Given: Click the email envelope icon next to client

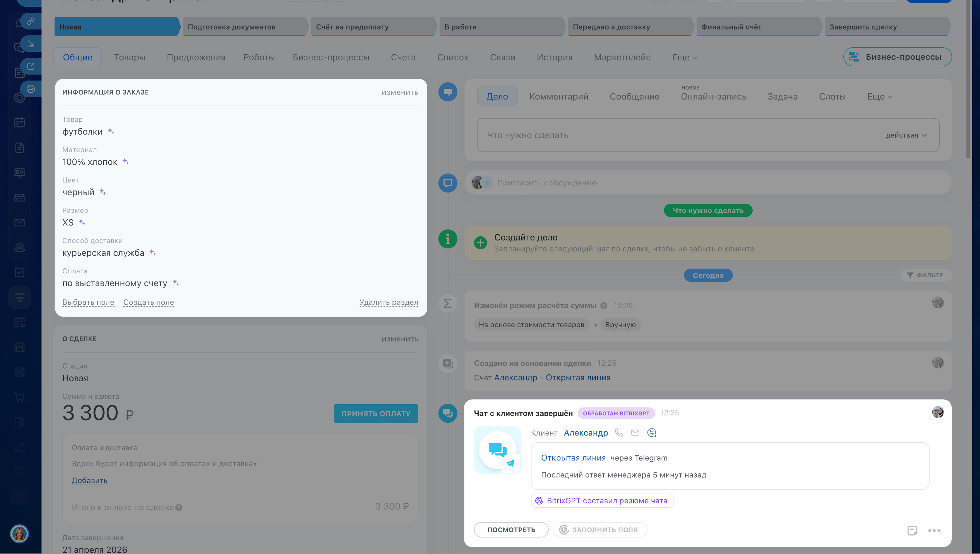Looking at the screenshot, I should click(635, 433).
